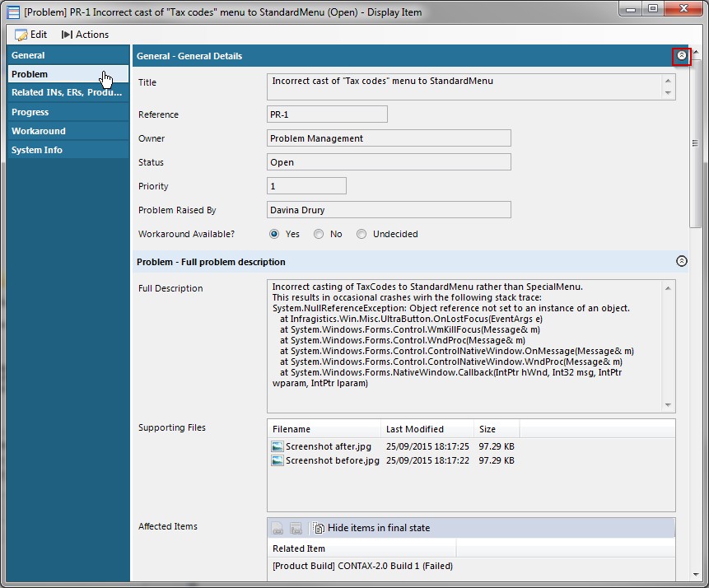The height and width of the screenshot is (588, 709).
Task: Click the Reference field PR-1
Action: pyautogui.click(x=327, y=114)
